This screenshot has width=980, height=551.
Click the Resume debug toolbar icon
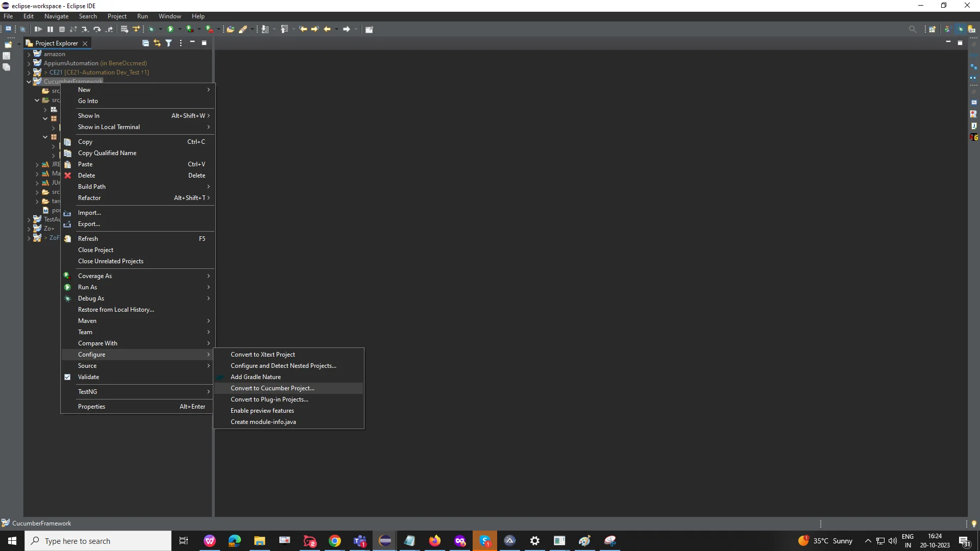point(38,30)
